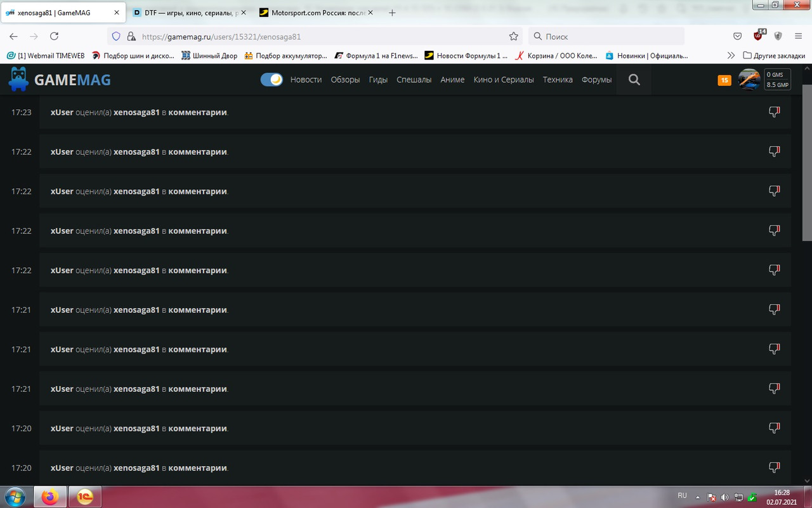Click the gray shield extension icon
The width and height of the screenshot is (812, 508).
point(778,36)
